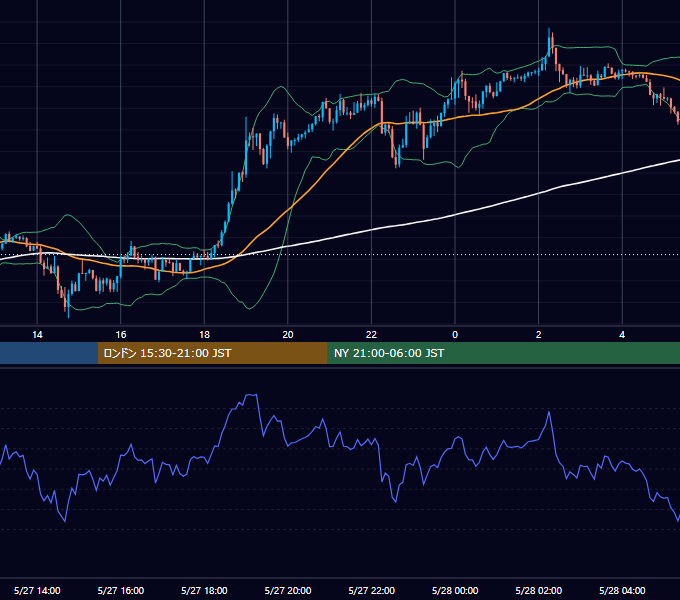This screenshot has height=600, width=680.
Task: Click the 5/27 14:00 date label
Action: click(37, 590)
